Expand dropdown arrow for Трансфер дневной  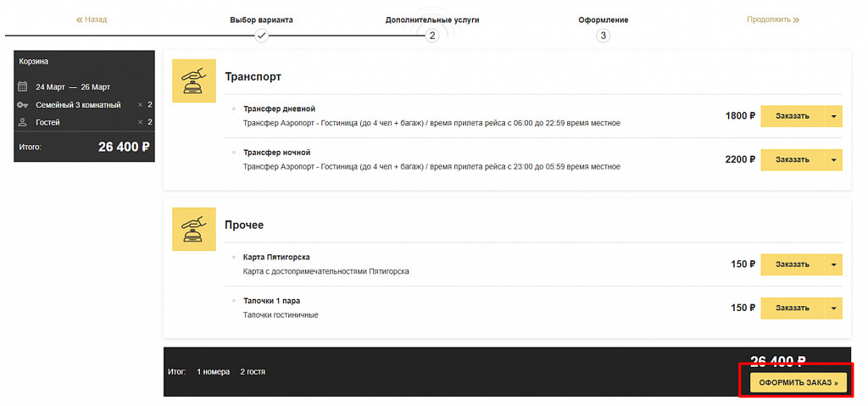(834, 116)
